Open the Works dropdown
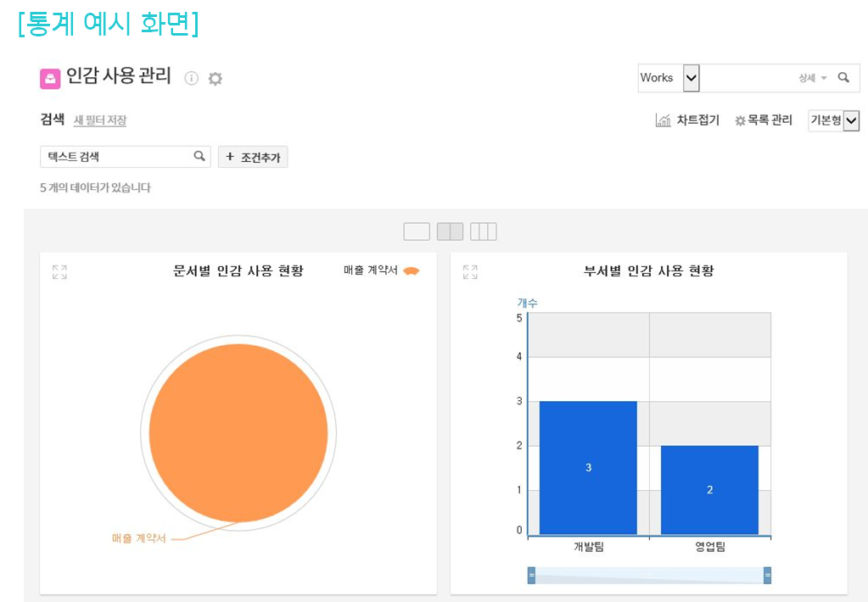868x602 pixels. click(691, 77)
